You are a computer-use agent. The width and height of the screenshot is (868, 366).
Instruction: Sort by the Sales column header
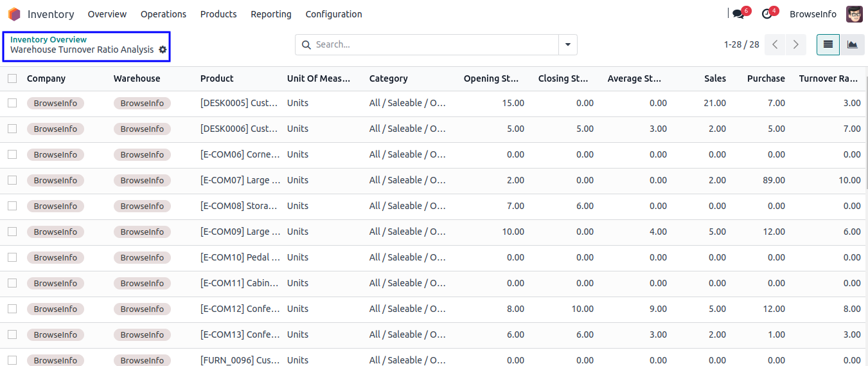pyautogui.click(x=714, y=78)
